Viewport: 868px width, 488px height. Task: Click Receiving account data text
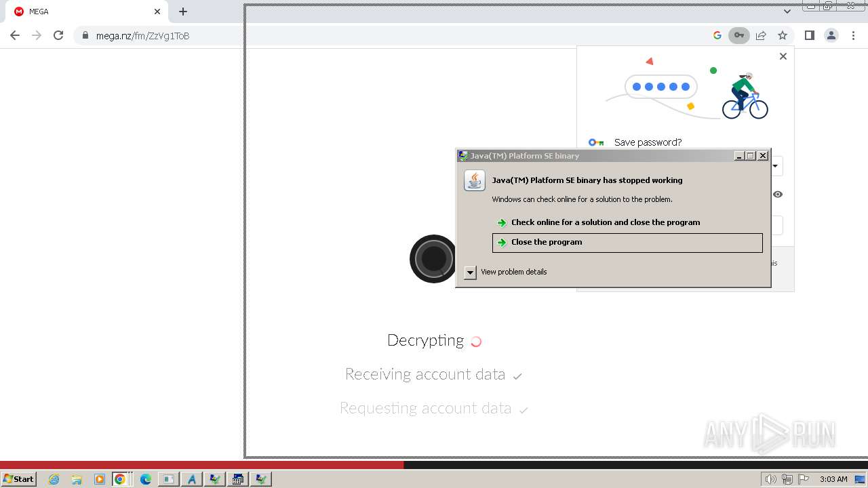pyautogui.click(x=425, y=374)
